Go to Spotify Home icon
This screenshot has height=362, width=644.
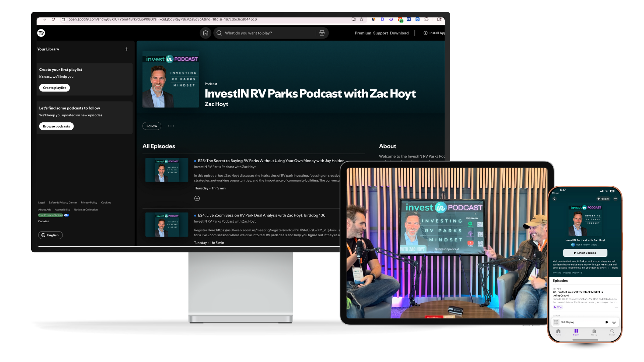[x=206, y=33]
